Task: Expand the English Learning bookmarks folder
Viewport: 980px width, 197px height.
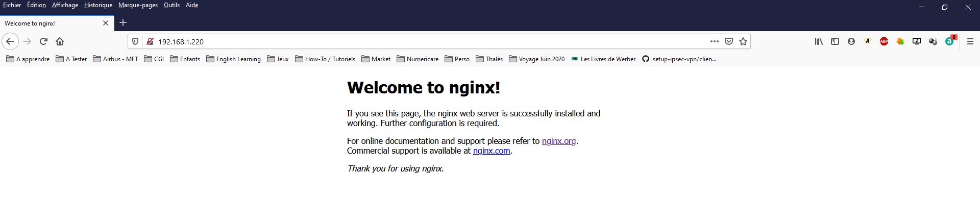Action: [x=234, y=59]
